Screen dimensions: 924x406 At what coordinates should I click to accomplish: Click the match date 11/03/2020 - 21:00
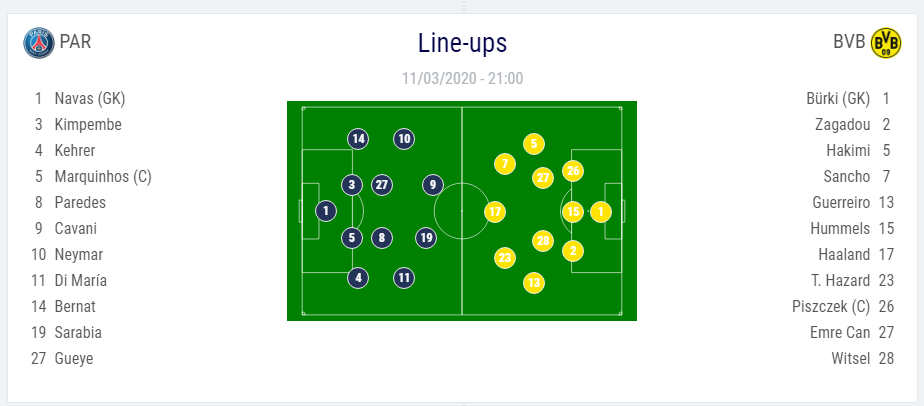[x=463, y=78]
